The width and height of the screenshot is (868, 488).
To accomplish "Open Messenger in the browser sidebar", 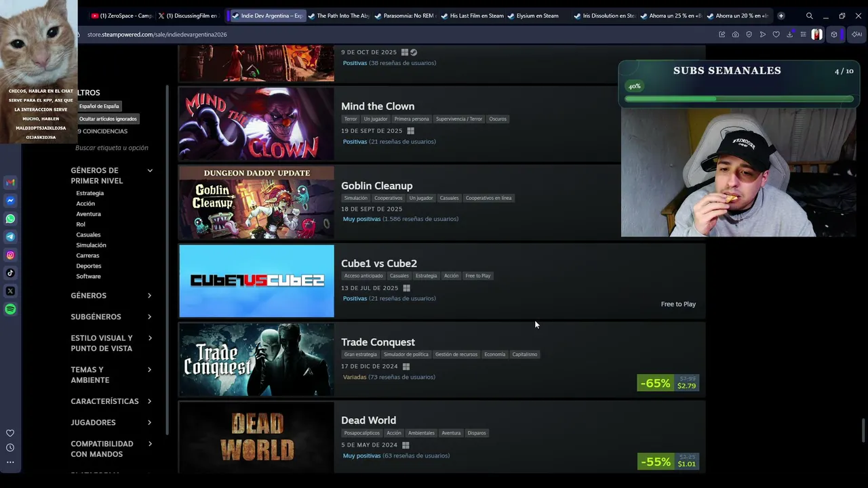I will (x=10, y=201).
